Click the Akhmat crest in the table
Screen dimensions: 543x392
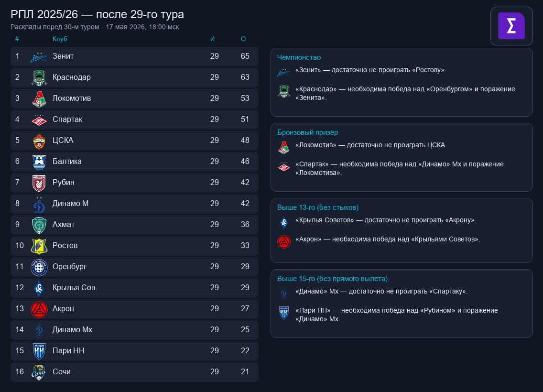(x=39, y=226)
